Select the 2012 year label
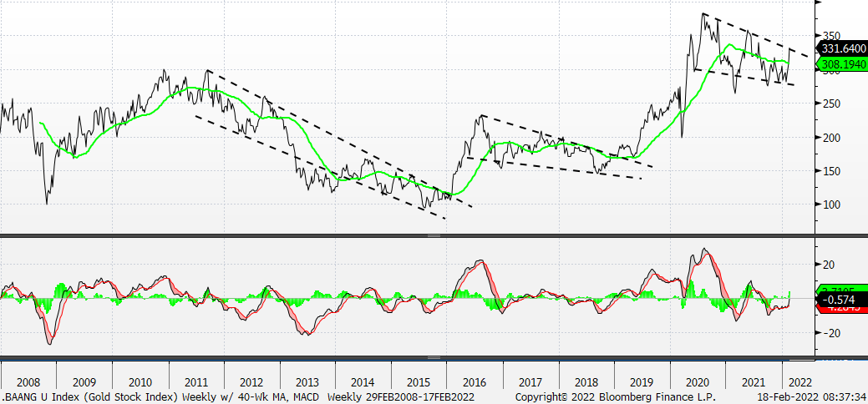The image size is (868, 404). (251, 382)
